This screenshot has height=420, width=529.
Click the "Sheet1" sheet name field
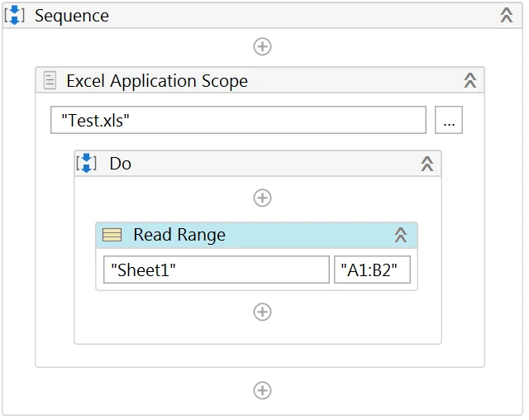coord(216,270)
